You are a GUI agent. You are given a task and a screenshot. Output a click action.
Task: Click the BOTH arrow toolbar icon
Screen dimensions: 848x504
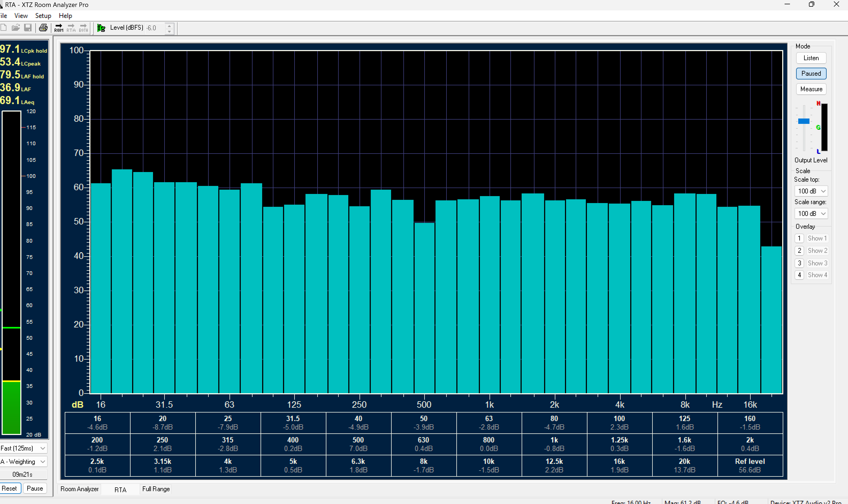(83, 28)
